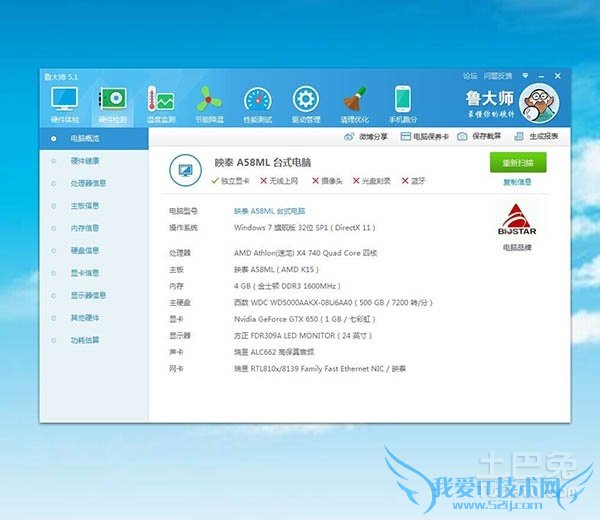The height and width of the screenshot is (520, 600).
Task: Open title bar dropdown menu arrow
Action: [x=525, y=76]
